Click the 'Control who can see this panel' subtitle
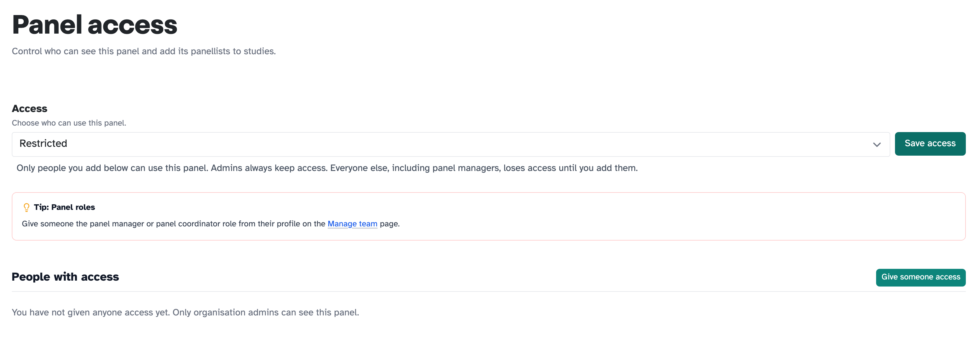980x339 pixels. pyautogui.click(x=143, y=51)
